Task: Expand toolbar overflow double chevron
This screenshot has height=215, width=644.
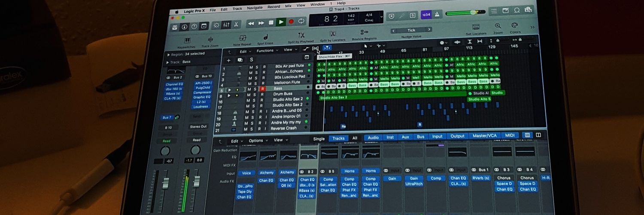Action: (532, 27)
